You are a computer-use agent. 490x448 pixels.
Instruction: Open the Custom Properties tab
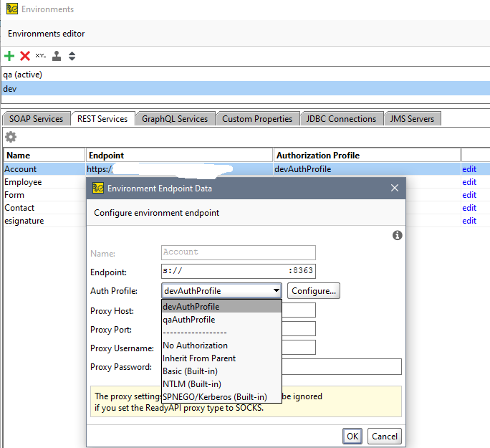[257, 119]
